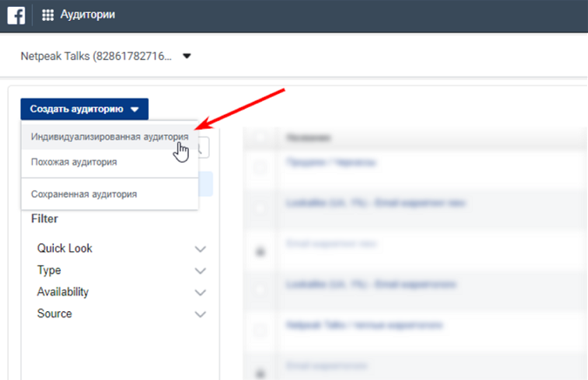The height and width of the screenshot is (380, 588).
Task: Open the Netpeak Talks account selector
Action: click(x=105, y=57)
